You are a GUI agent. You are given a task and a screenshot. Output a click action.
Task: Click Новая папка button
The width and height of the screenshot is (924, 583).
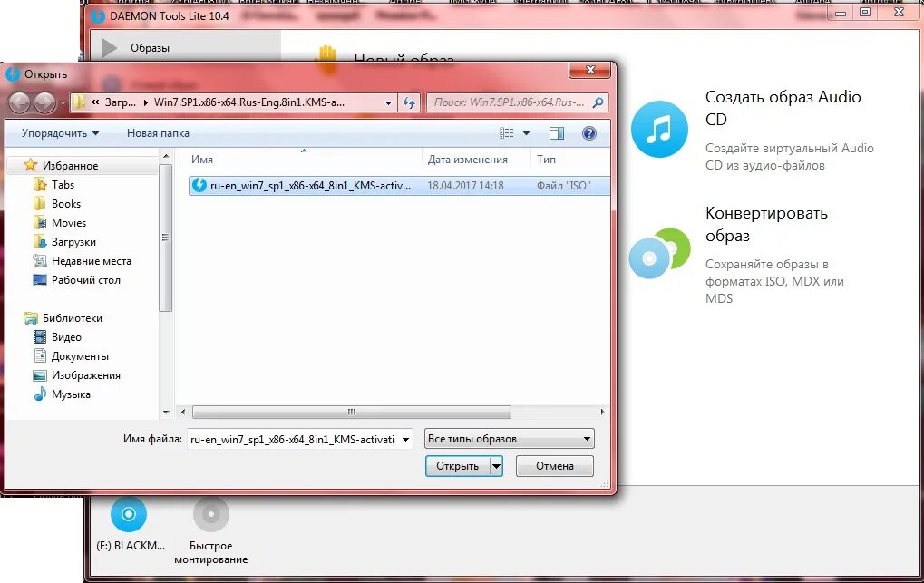[158, 133]
